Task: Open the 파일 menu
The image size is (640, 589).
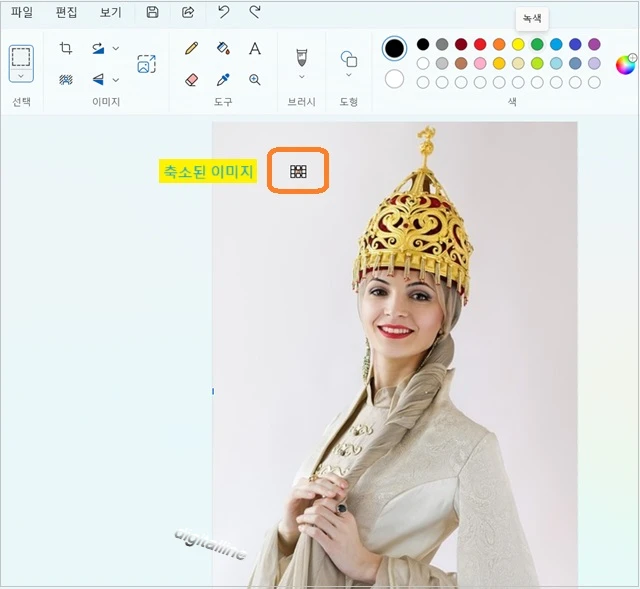Action: [21, 12]
